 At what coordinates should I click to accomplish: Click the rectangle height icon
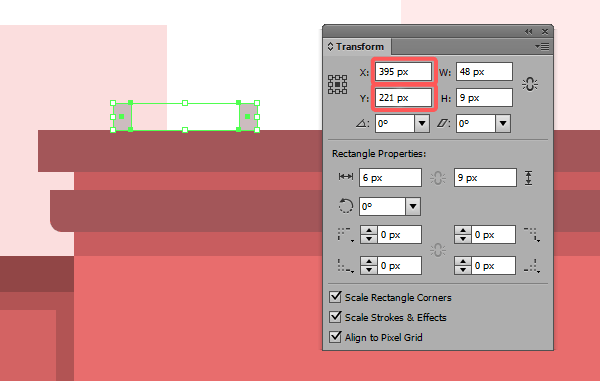click(x=528, y=178)
